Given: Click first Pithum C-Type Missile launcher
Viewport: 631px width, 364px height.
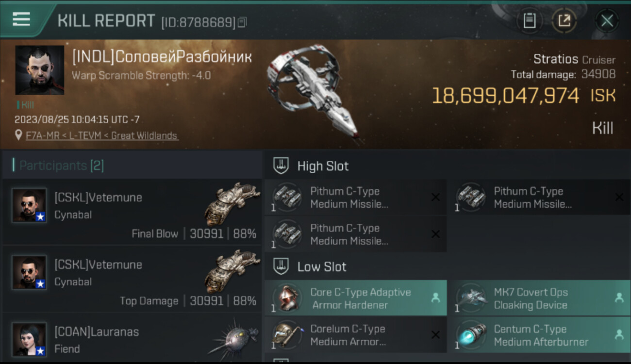Looking at the screenshot, I should coord(356,197).
